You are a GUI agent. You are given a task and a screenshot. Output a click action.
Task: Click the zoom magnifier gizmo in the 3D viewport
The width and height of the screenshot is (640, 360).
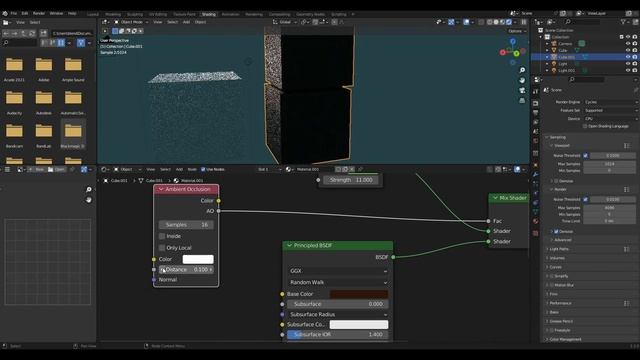click(x=522, y=70)
